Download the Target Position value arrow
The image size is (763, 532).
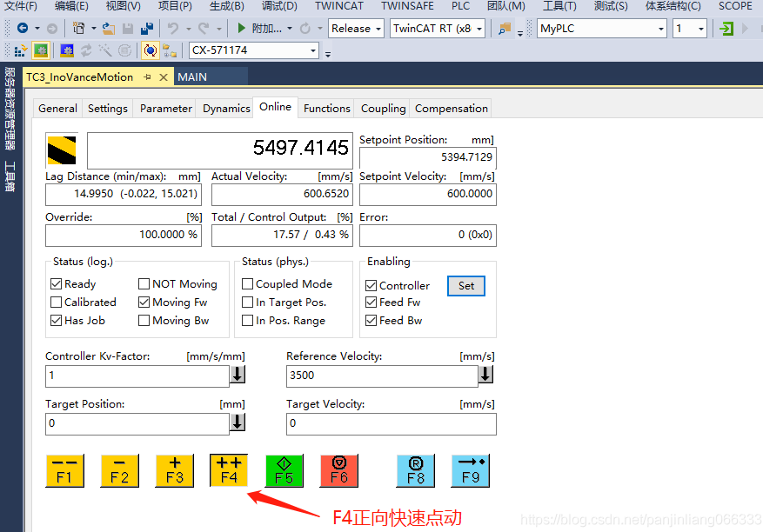tap(238, 422)
